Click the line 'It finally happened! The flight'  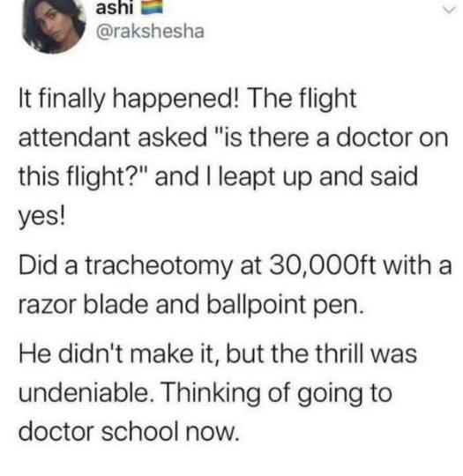coord(187,99)
